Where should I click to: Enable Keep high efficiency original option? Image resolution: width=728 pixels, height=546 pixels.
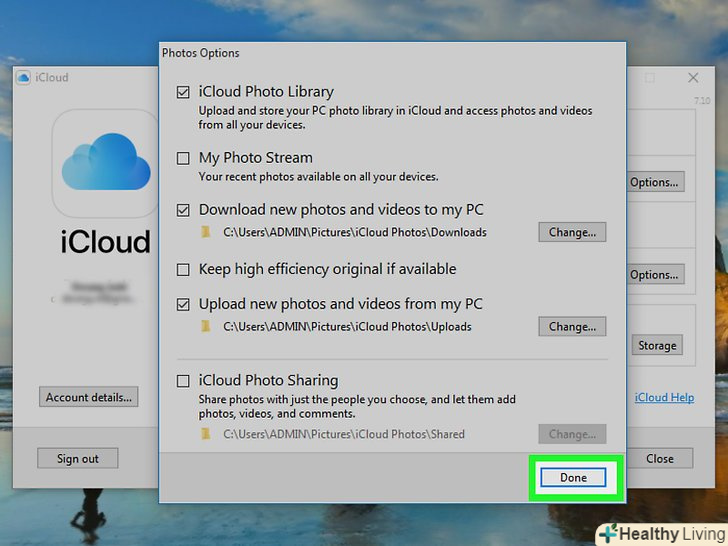(183, 270)
